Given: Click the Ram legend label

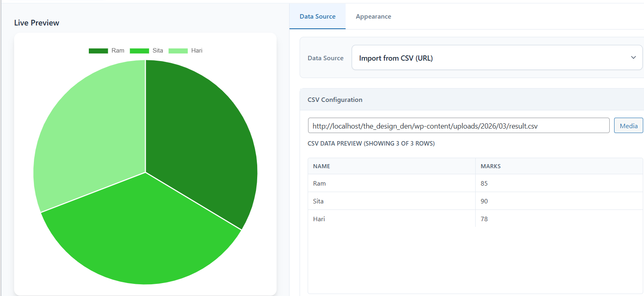Looking at the screenshot, I should 118,51.
